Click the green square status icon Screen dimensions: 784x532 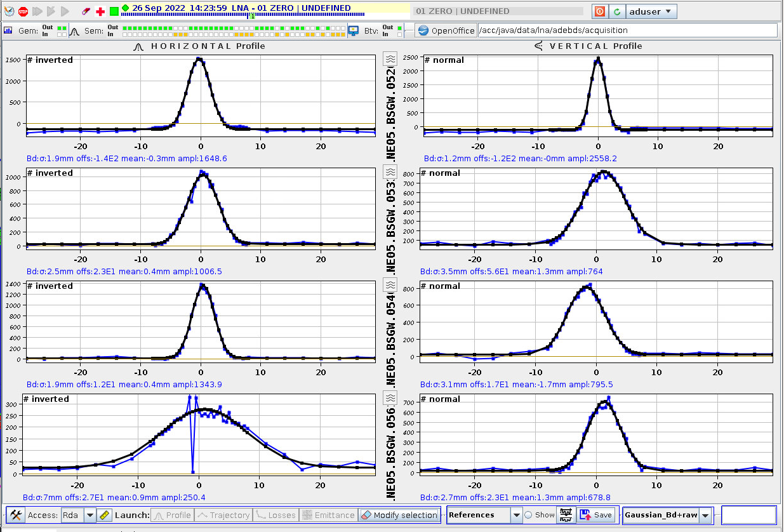[x=114, y=11]
